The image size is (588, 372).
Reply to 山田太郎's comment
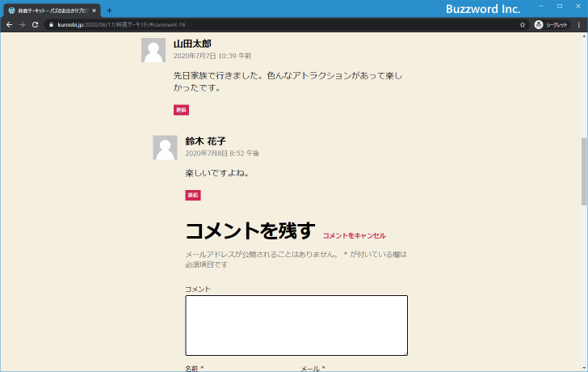click(181, 110)
